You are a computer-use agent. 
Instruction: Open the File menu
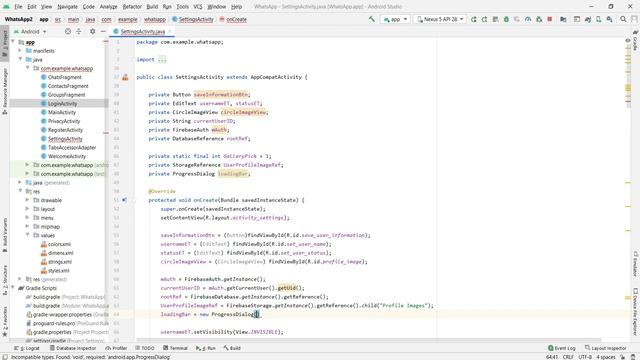(18, 7)
